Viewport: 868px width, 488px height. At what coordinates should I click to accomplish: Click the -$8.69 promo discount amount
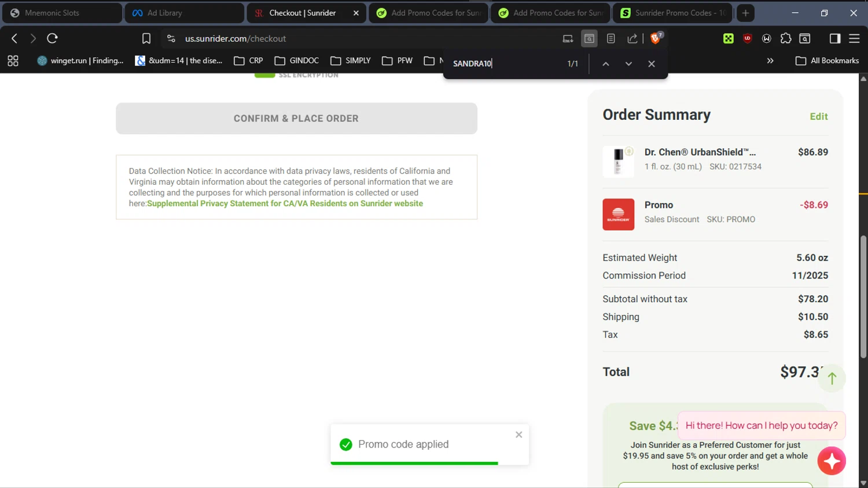814,205
